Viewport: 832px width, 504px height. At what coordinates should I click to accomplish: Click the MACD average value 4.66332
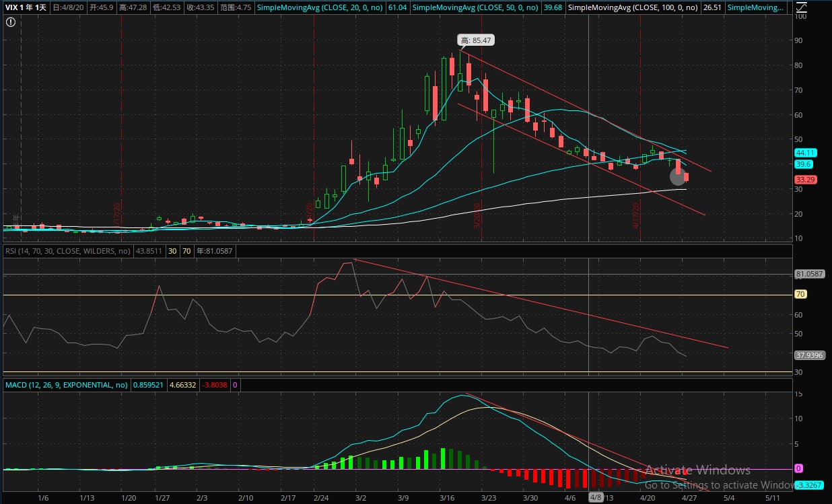183,385
